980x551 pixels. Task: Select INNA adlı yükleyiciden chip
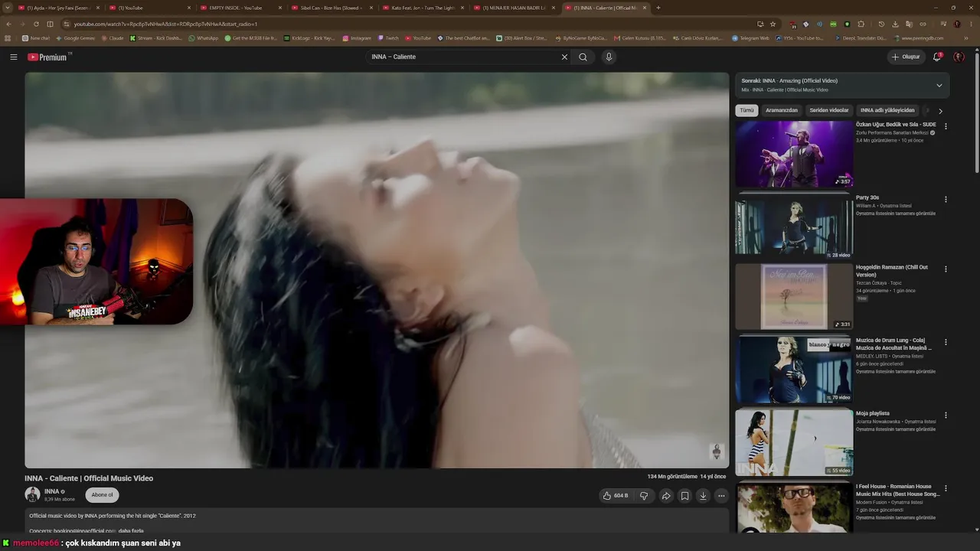pyautogui.click(x=887, y=110)
